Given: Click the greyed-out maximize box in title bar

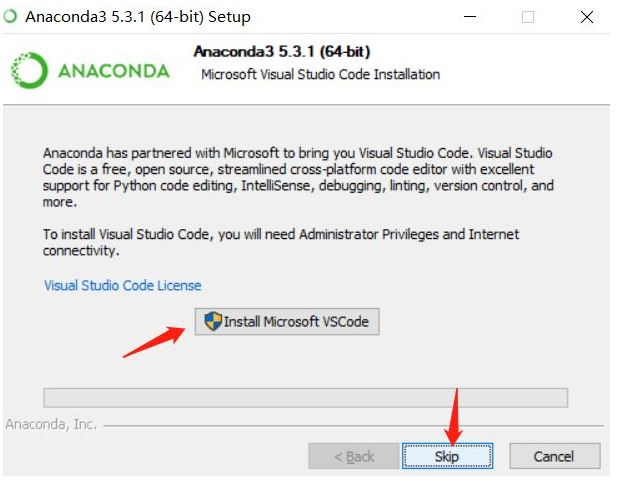Looking at the screenshot, I should 528,17.
